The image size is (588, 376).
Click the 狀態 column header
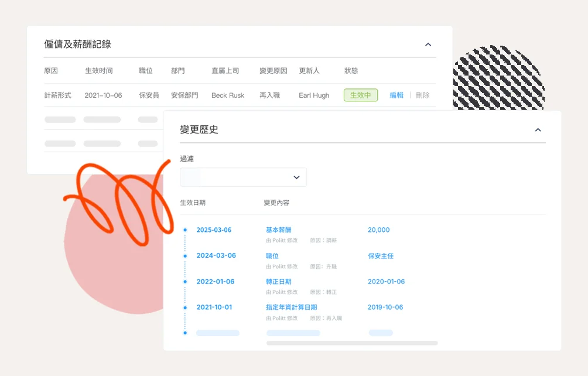click(x=351, y=71)
